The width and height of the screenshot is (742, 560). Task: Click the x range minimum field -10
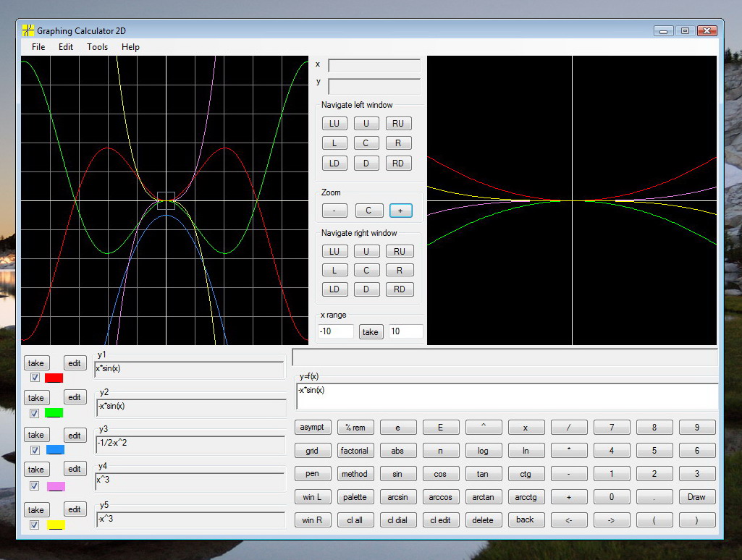[x=335, y=331]
